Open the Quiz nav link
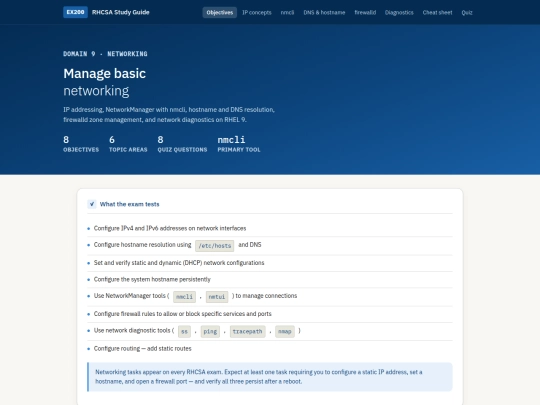 pyautogui.click(x=467, y=12)
